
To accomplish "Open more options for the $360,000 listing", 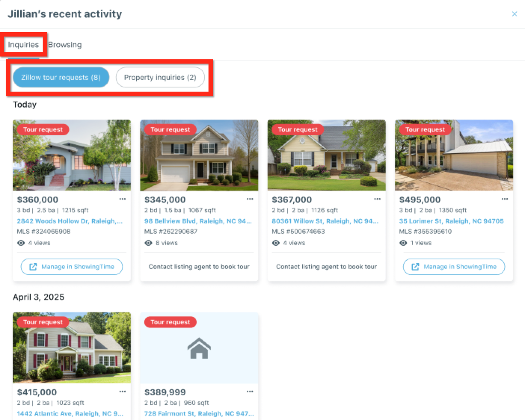I will (122, 199).
